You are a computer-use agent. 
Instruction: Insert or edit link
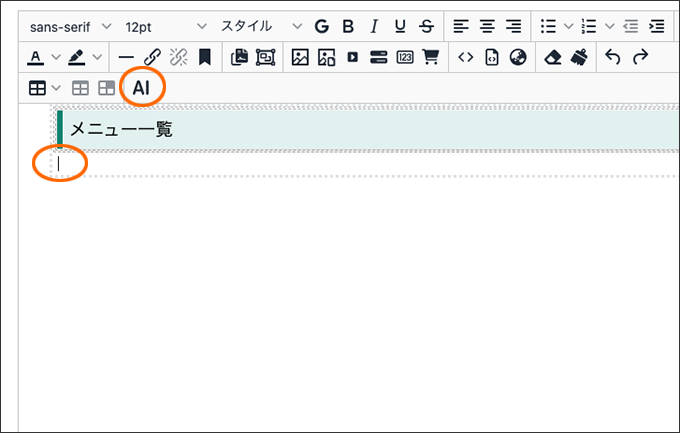tap(152, 57)
